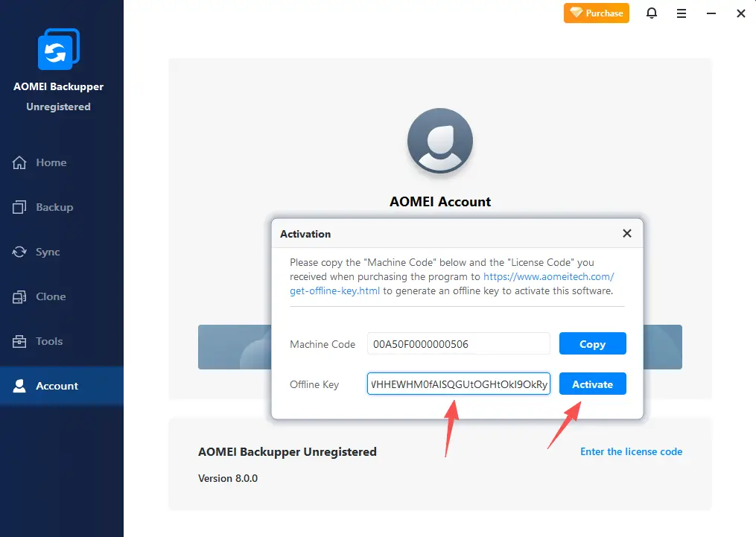The width and height of the screenshot is (756, 537).
Task: Open notifications via the bell icon
Action: (x=652, y=13)
